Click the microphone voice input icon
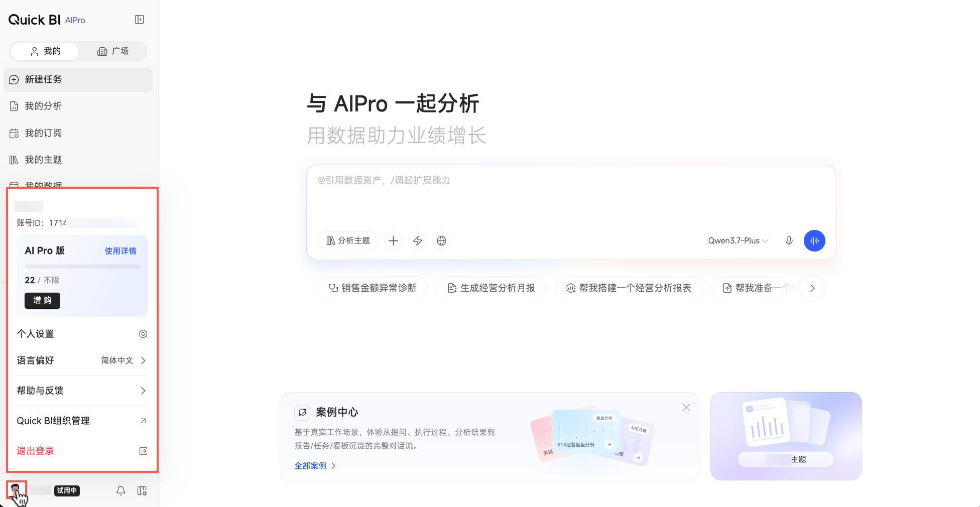 pos(789,241)
